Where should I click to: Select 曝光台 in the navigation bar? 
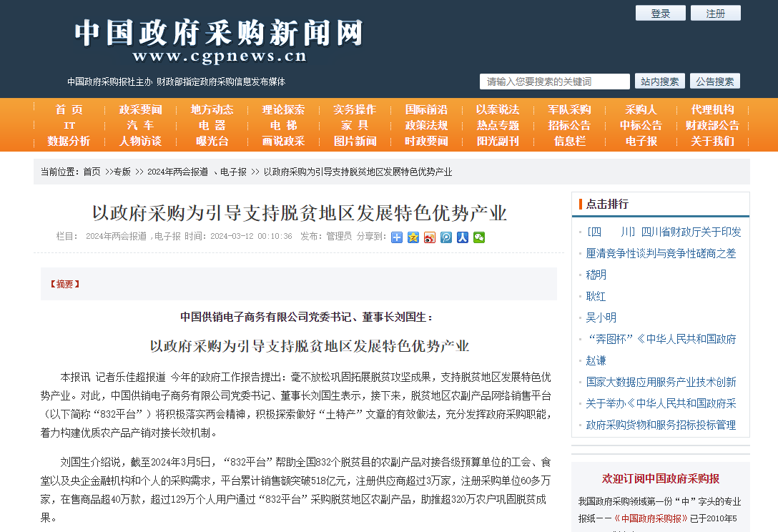(212, 141)
